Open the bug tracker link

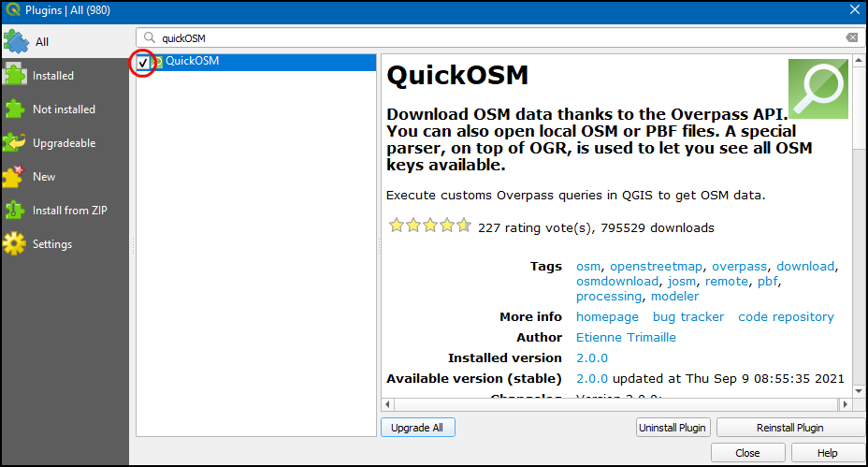click(x=687, y=317)
